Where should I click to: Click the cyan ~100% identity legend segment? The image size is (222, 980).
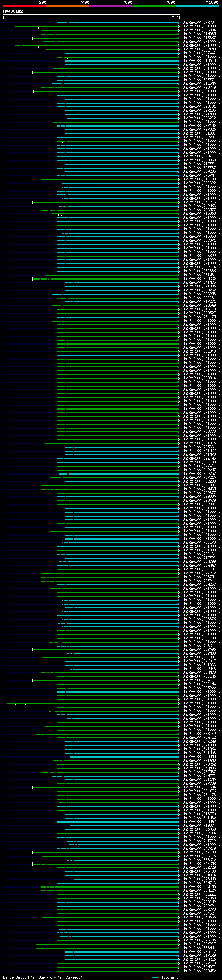pyautogui.click(x=197, y=6)
